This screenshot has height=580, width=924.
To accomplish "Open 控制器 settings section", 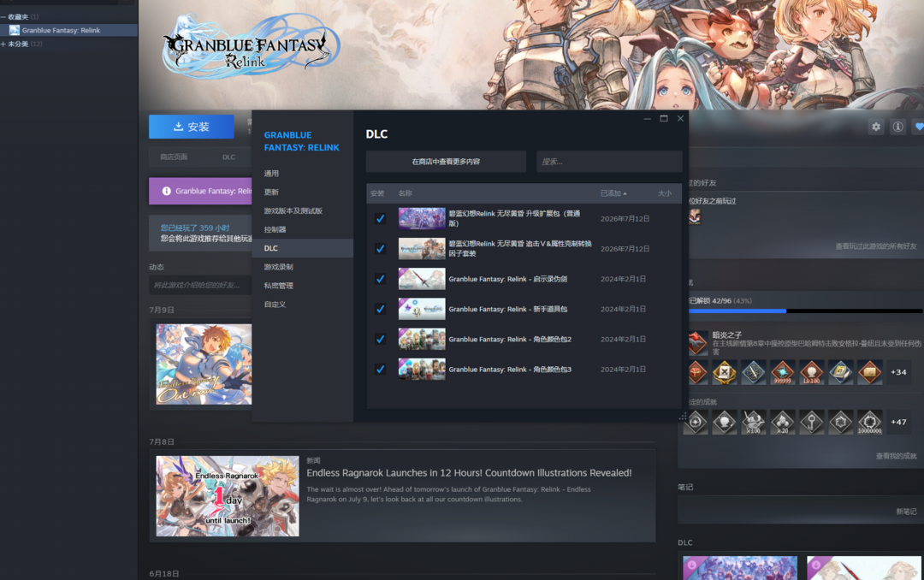I will pos(303,229).
